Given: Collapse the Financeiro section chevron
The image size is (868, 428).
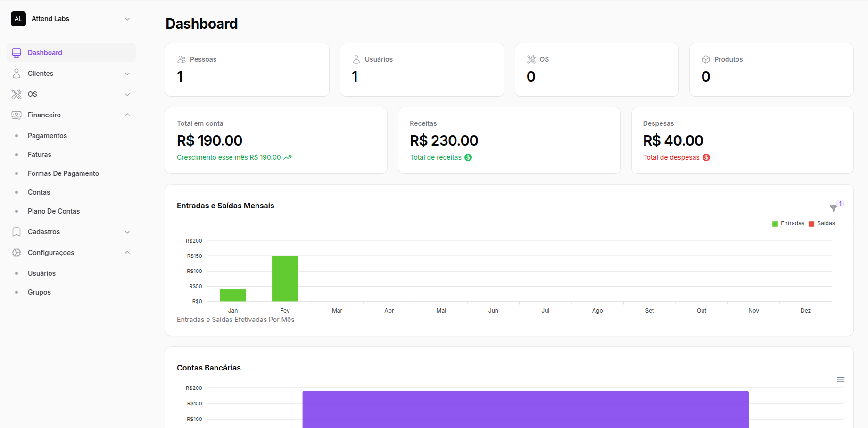Looking at the screenshot, I should pos(127,115).
